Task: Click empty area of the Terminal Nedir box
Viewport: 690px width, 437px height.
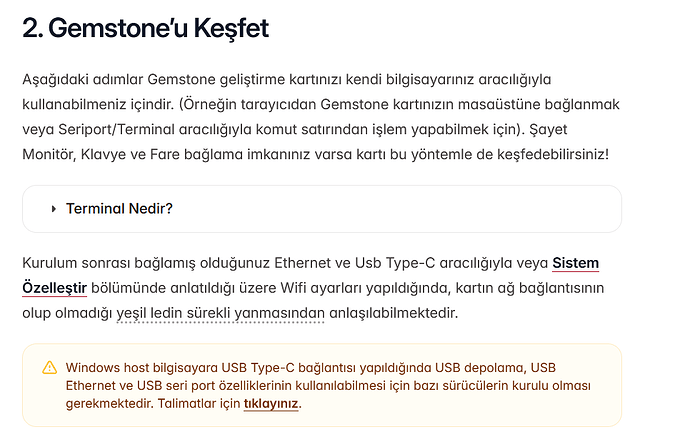Action: point(400,209)
